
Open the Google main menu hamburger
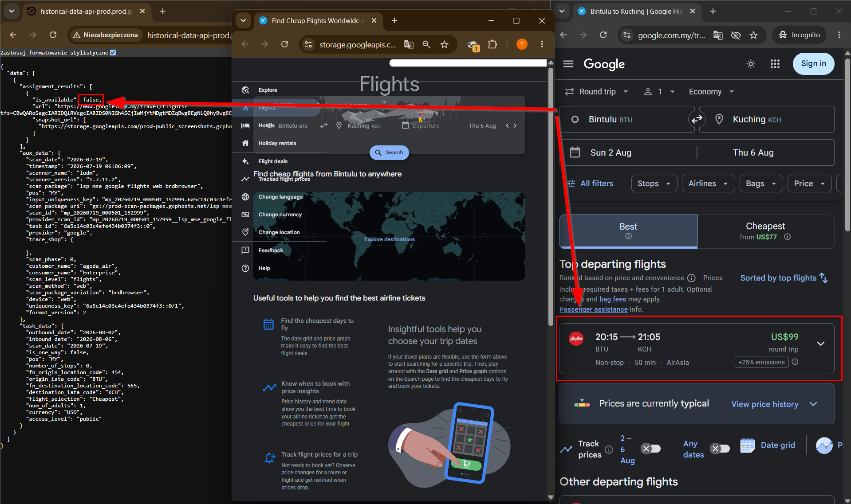click(x=568, y=64)
